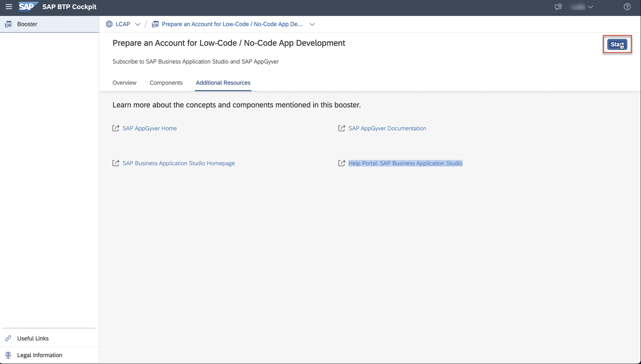The height and width of the screenshot is (364, 641).
Task: Open the help question mark icon
Action: tap(627, 7)
